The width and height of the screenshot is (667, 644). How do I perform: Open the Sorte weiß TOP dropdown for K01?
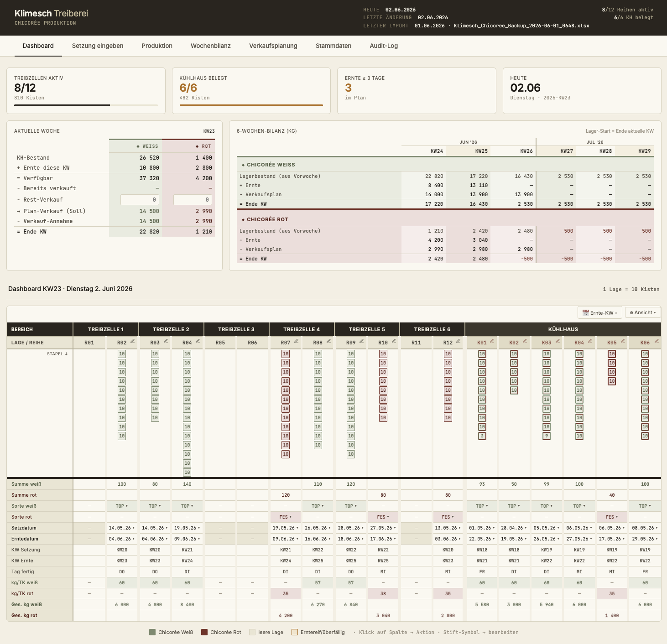(x=482, y=506)
